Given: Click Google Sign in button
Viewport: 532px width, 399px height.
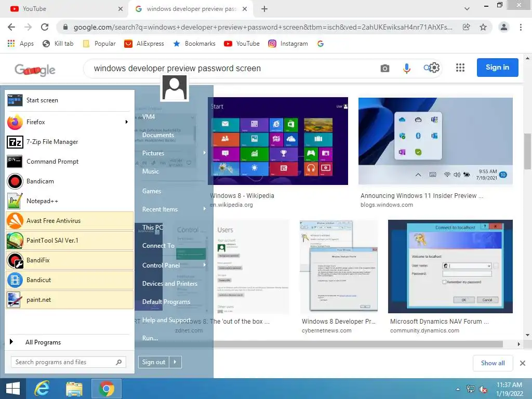Looking at the screenshot, I should (x=497, y=67).
